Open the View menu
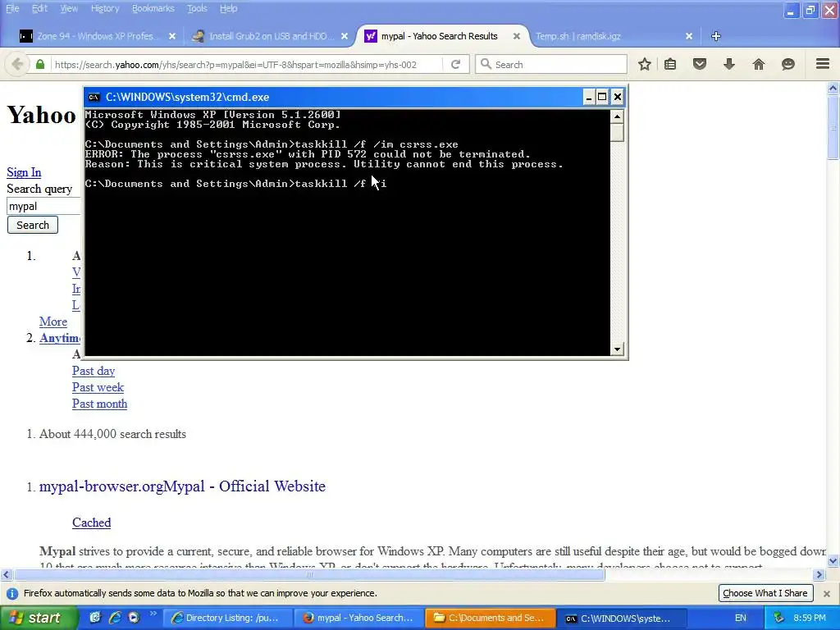 pos(69,8)
